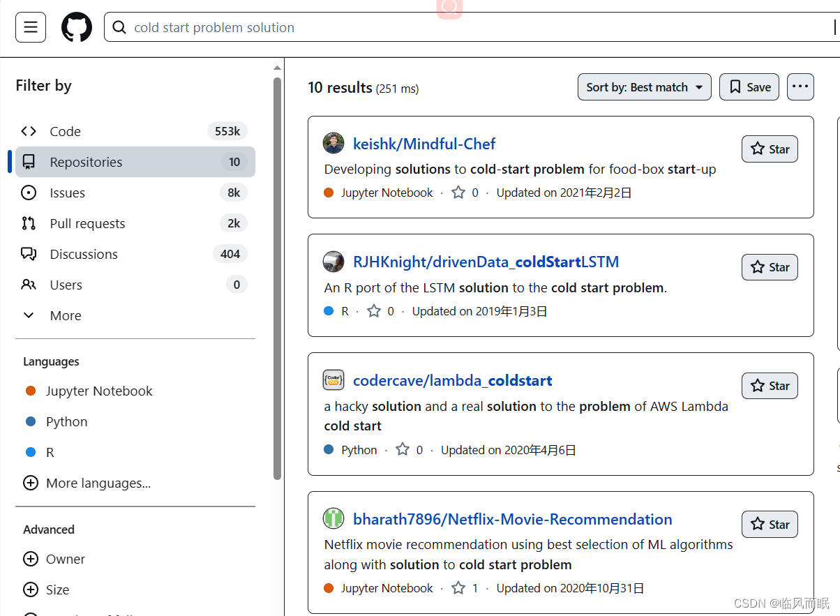This screenshot has width=840, height=616.
Task: Star the lambda_coldstart repository
Action: tap(770, 386)
